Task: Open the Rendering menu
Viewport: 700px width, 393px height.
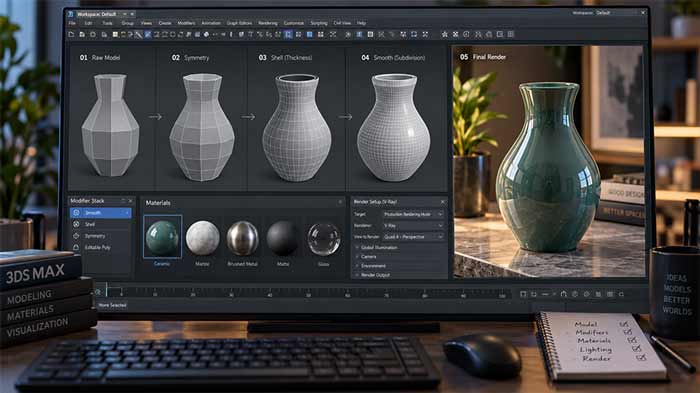Action: (268, 23)
